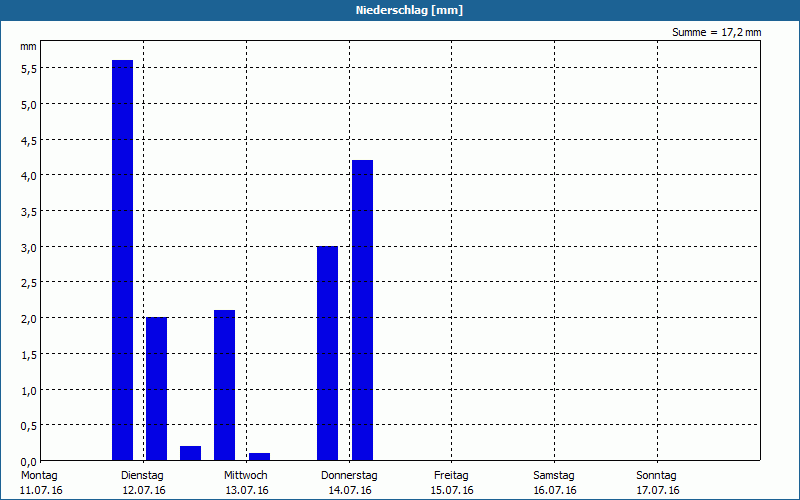
Task: Click the date 14.07.16
Action: [x=350, y=491]
